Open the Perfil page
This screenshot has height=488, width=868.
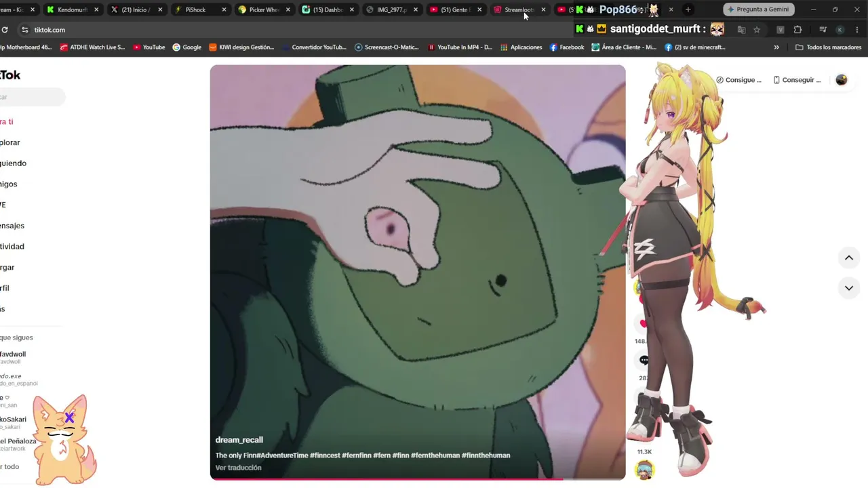(5, 288)
